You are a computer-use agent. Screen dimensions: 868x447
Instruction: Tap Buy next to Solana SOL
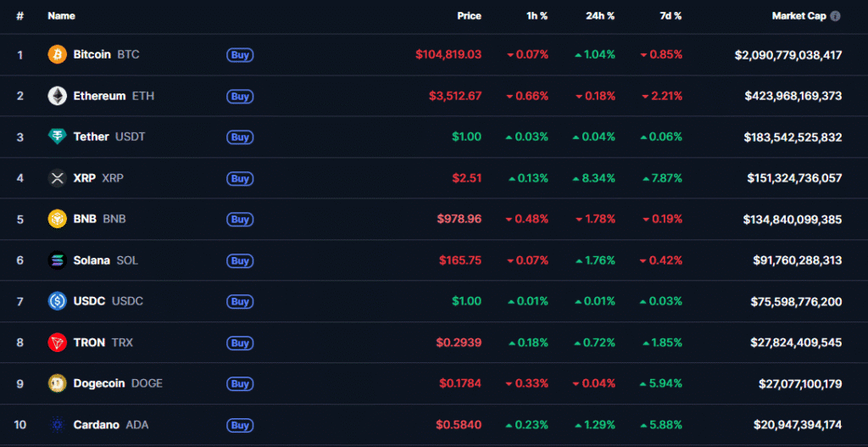point(240,260)
